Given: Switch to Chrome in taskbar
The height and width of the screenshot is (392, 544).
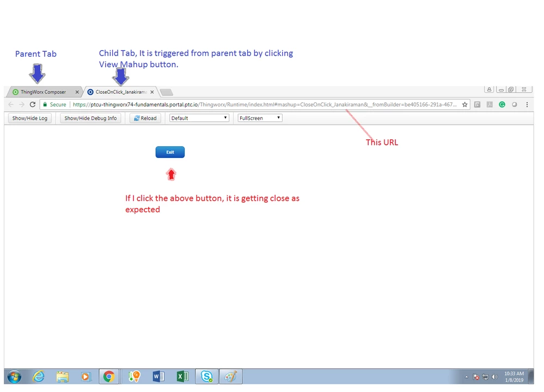Looking at the screenshot, I should (x=109, y=377).
